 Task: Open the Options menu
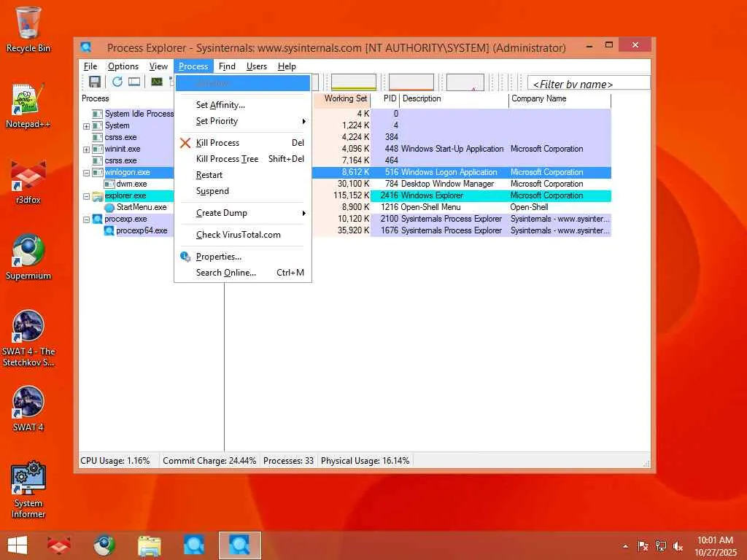pos(123,66)
